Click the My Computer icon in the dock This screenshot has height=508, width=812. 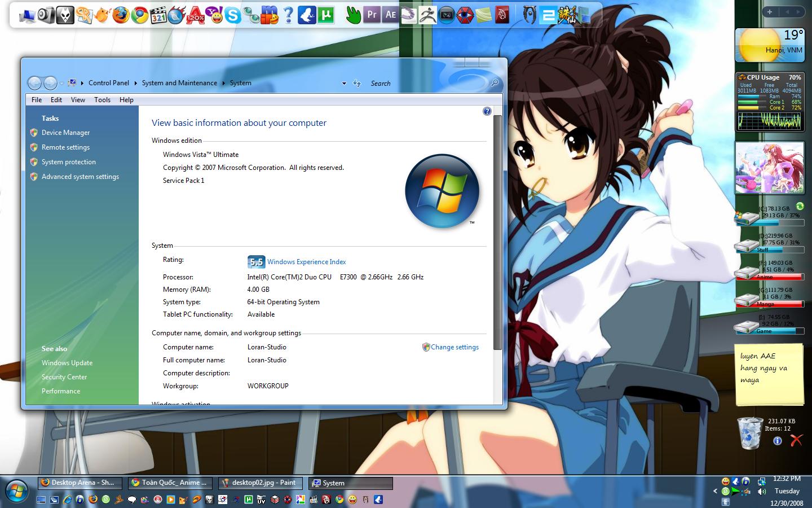27,15
